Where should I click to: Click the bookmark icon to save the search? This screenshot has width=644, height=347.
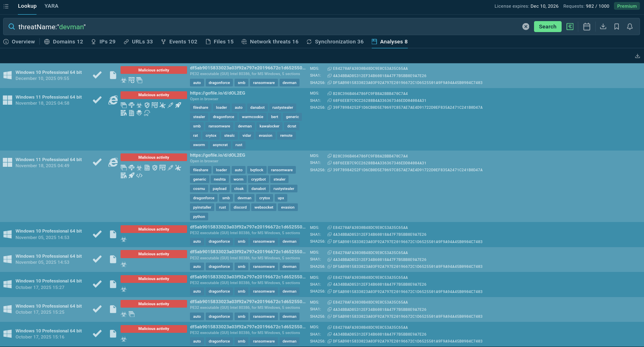coord(616,27)
